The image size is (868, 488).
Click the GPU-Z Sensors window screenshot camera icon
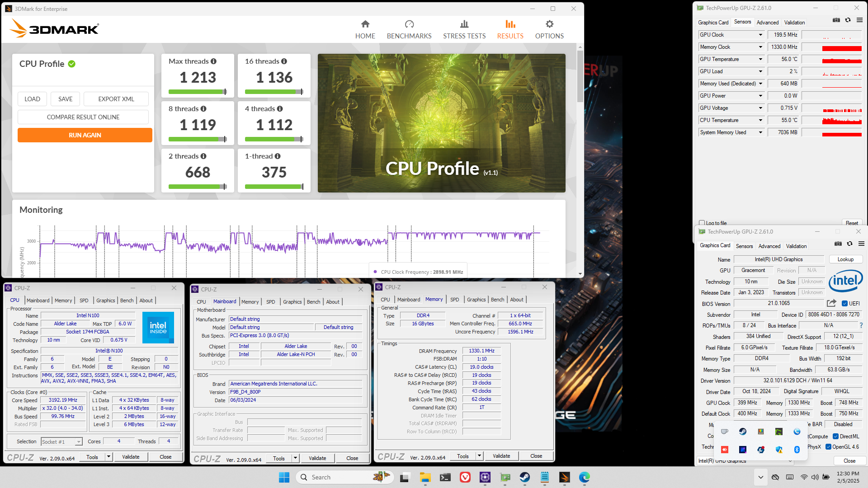click(836, 20)
